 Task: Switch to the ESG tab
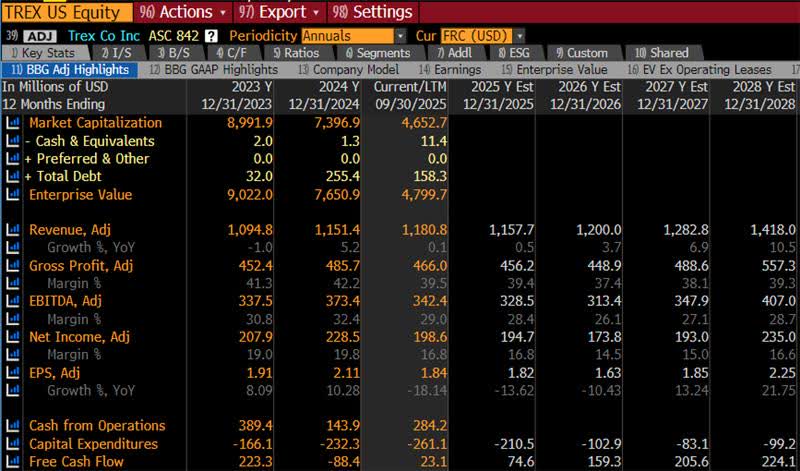(x=514, y=53)
